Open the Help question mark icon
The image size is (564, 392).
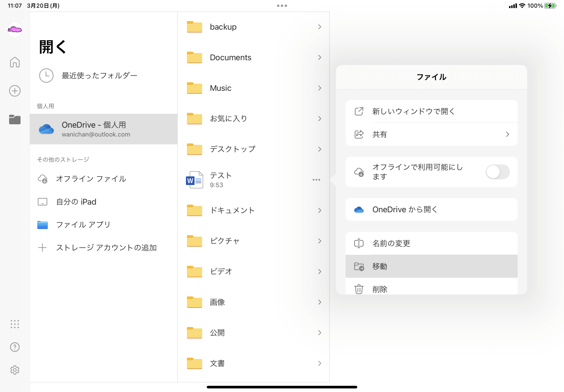[15, 347]
